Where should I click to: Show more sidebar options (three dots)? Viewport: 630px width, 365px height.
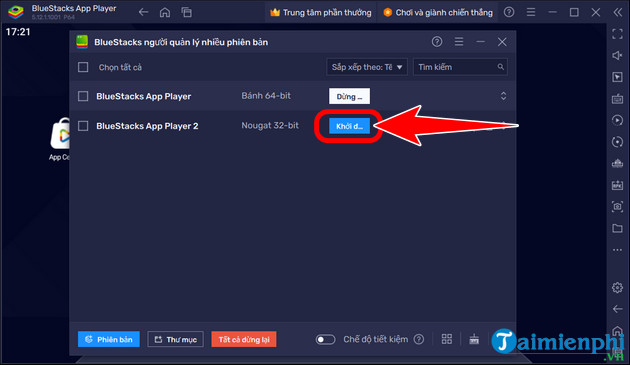(x=618, y=250)
